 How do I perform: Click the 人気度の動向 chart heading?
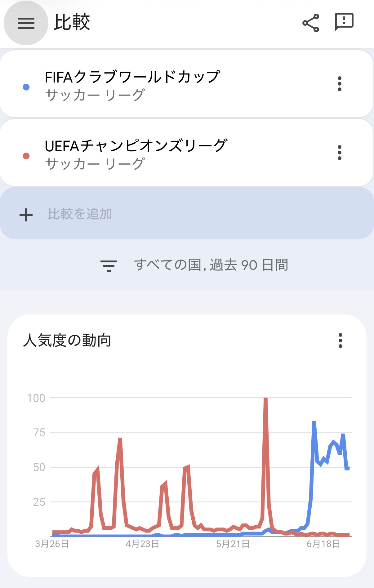pyautogui.click(x=67, y=341)
